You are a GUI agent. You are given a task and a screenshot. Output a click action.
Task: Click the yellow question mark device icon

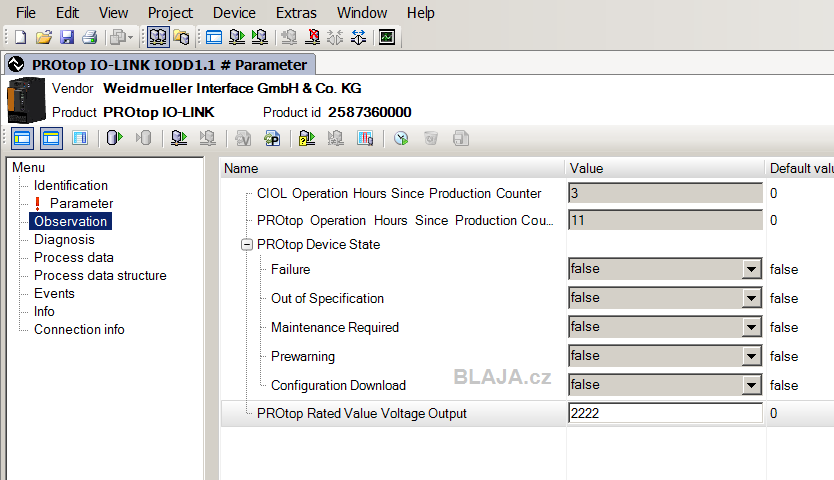coord(307,138)
